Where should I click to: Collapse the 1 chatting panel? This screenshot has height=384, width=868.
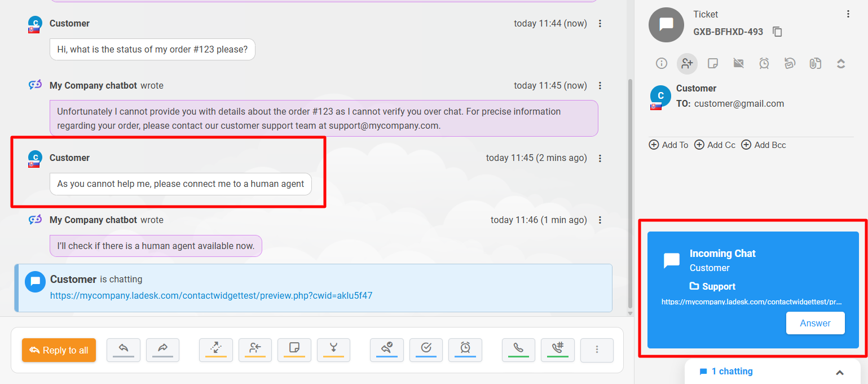(x=840, y=372)
